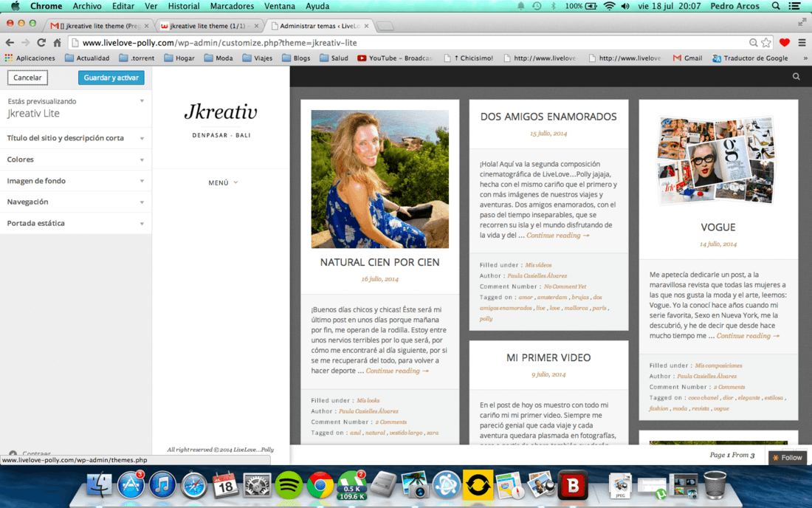Click the zoom magnifier in the address bar
The height and width of the screenshot is (508, 812).
click(x=754, y=43)
